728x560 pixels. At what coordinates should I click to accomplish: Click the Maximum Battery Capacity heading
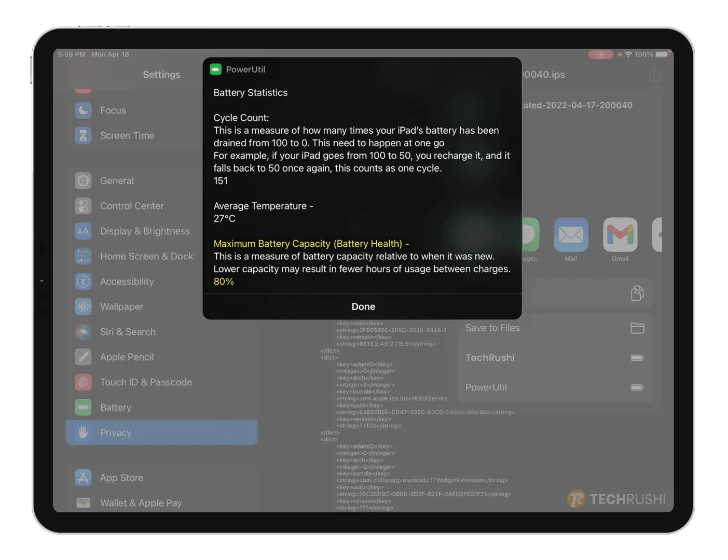(311, 244)
